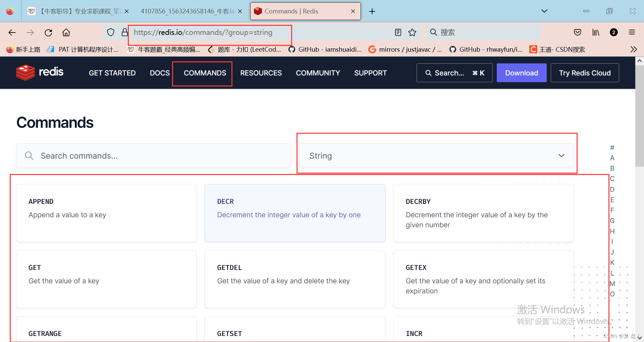Open the INCR command card

(x=483, y=329)
